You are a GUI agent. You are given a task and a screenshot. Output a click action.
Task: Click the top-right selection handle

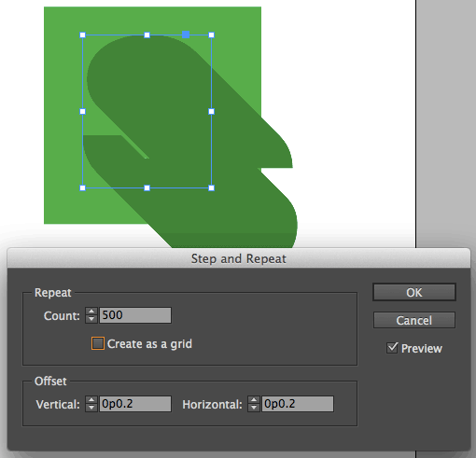[211, 35]
